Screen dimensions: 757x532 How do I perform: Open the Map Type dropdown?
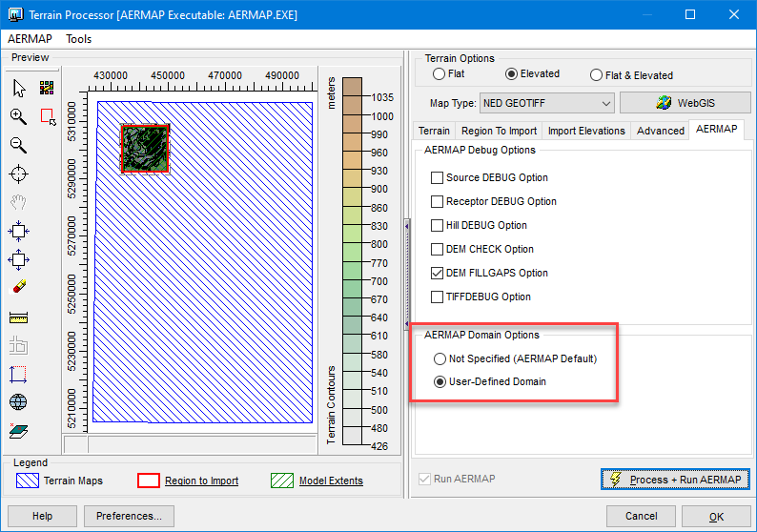coord(547,103)
